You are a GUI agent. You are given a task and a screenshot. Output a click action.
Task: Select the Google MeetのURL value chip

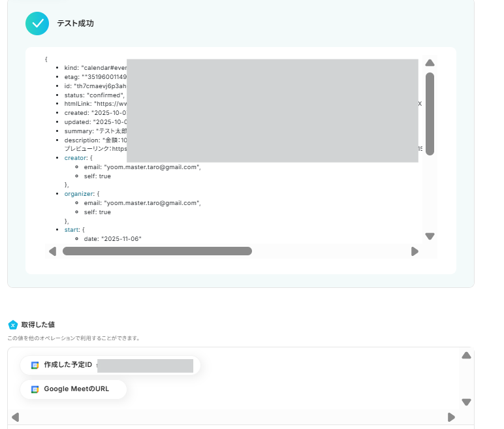click(73, 389)
